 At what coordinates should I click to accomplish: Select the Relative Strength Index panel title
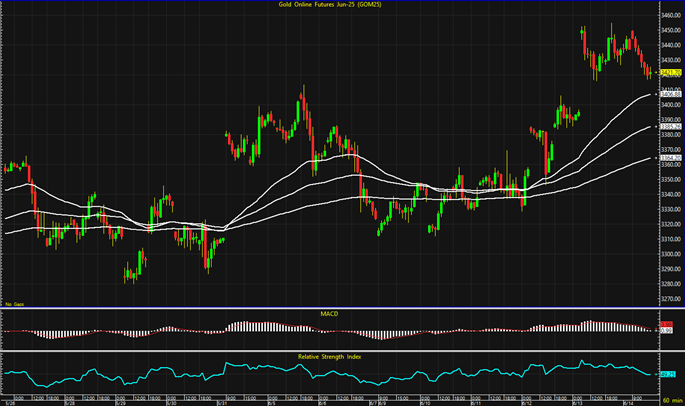pos(329,357)
